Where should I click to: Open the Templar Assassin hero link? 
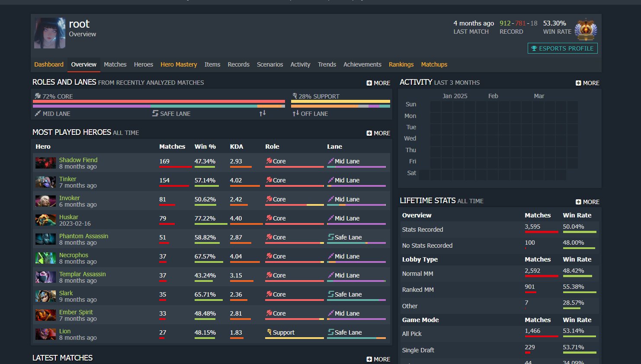pos(82,274)
